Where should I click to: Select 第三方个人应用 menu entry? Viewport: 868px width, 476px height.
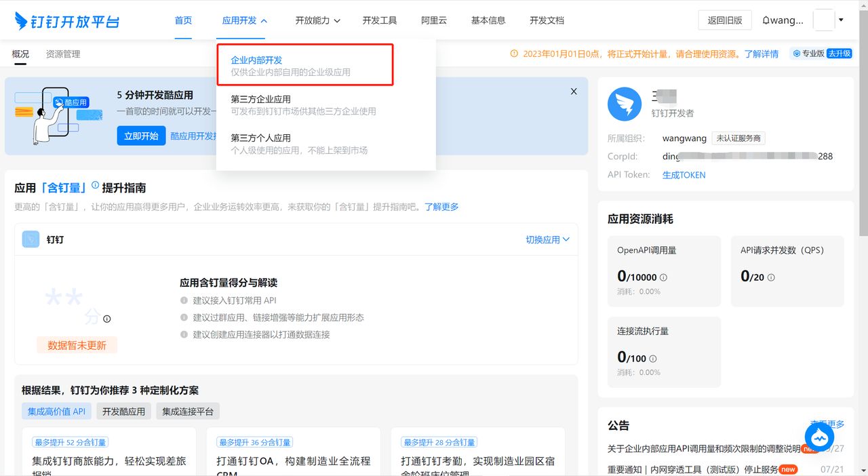pyautogui.click(x=325, y=144)
